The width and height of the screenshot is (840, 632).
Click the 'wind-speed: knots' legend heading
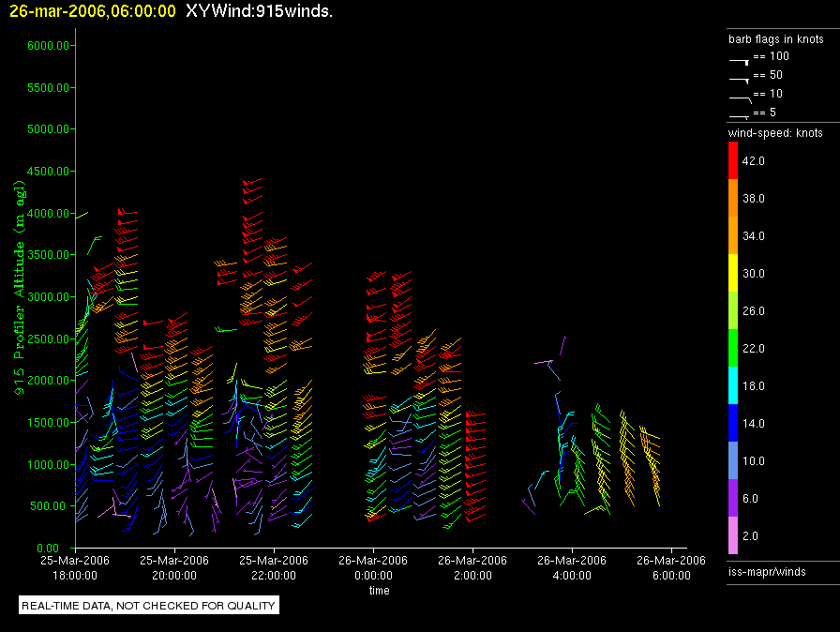point(775,133)
